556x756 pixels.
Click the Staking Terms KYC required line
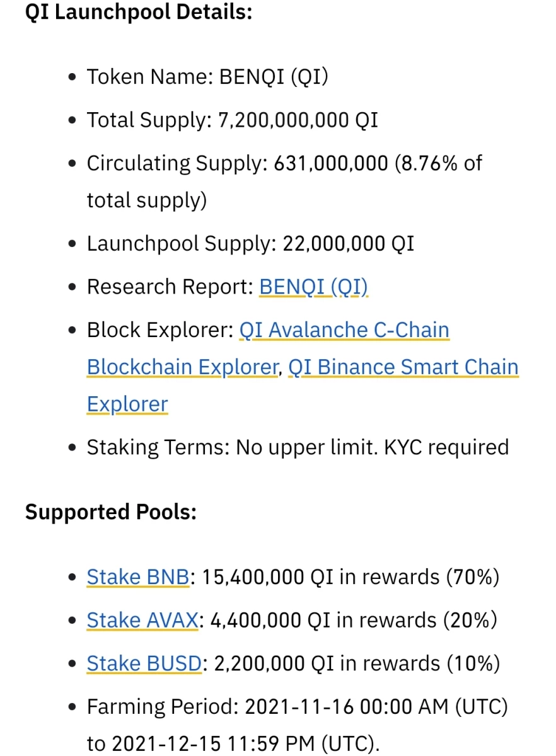coord(298,447)
